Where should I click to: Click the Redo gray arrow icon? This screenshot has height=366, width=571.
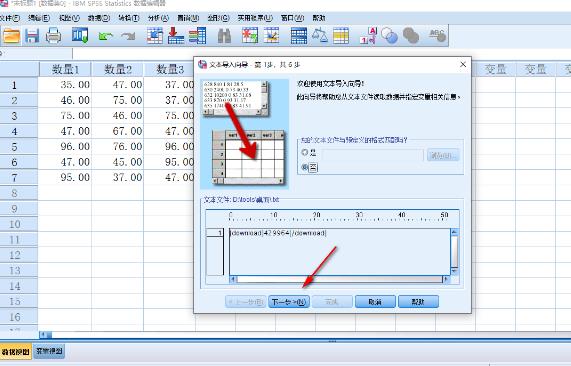coord(128,36)
